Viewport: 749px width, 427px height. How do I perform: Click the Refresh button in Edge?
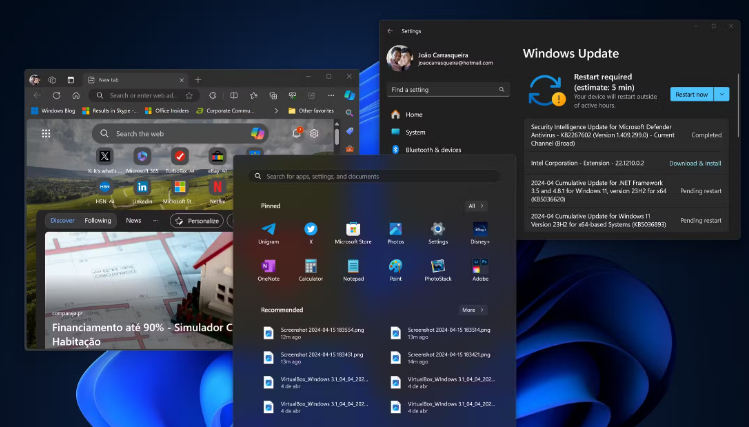coord(56,96)
